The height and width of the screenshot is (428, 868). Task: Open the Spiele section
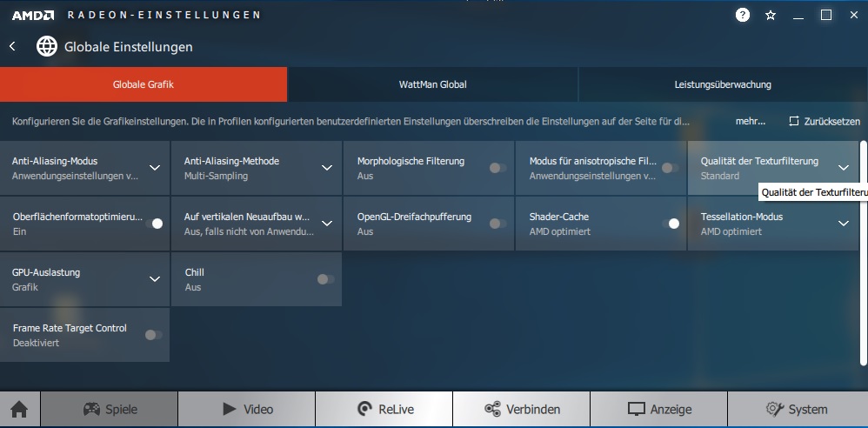[109, 410]
